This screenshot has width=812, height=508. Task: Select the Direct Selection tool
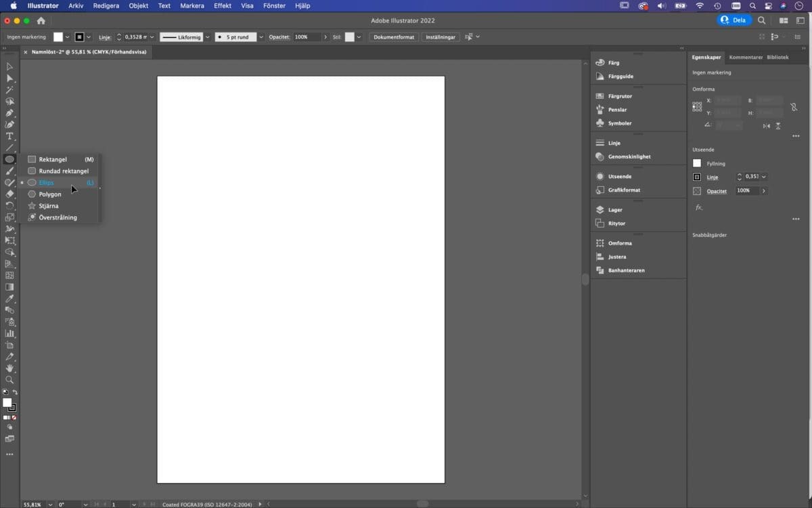[9, 78]
